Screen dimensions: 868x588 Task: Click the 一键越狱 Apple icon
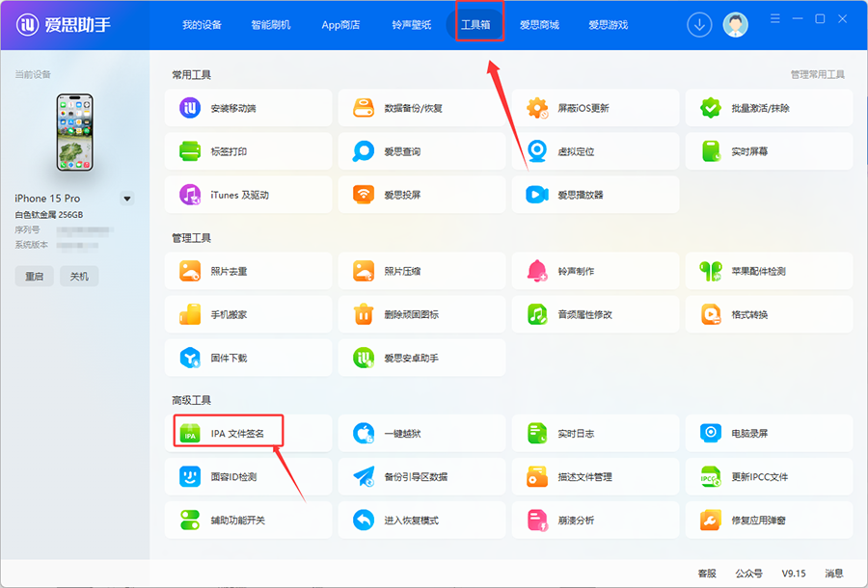click(364, 433)
